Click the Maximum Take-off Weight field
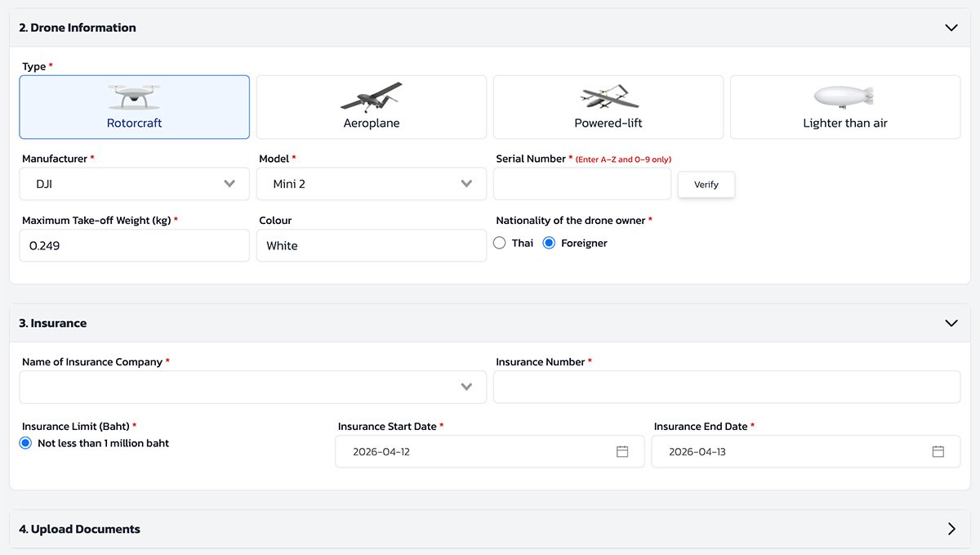This screenshot has height=555, width=980. pos(134,245)
